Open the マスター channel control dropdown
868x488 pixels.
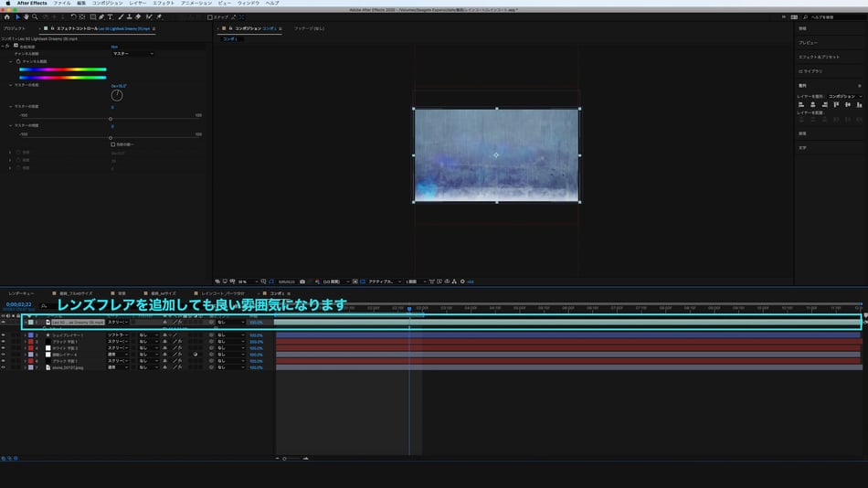click(x=131, y=54)
